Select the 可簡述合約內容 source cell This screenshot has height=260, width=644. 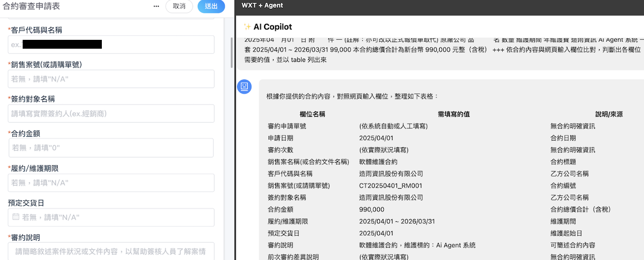click(573, 245)
